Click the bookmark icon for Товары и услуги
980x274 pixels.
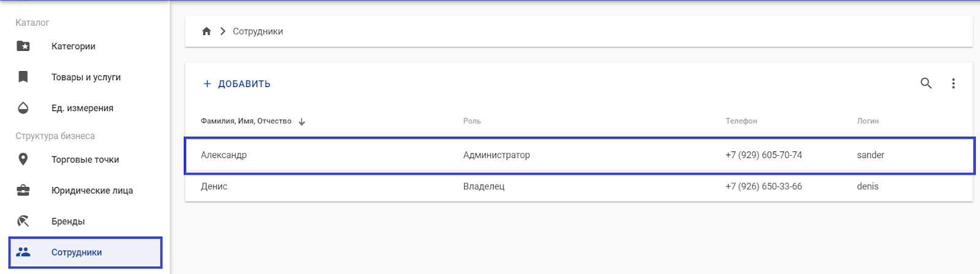pyautogui.click(x=23, y=77)
